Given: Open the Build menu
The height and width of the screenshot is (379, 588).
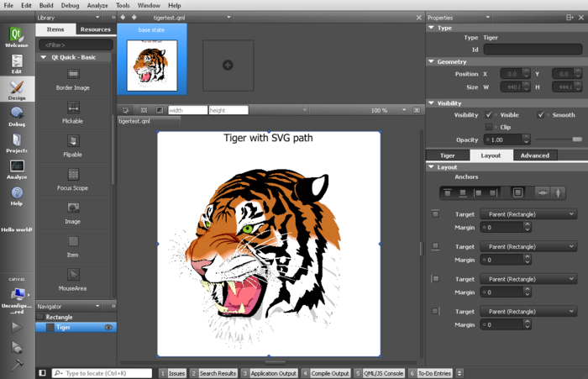Looking at the screenshot, I should (x=47, y=5).
